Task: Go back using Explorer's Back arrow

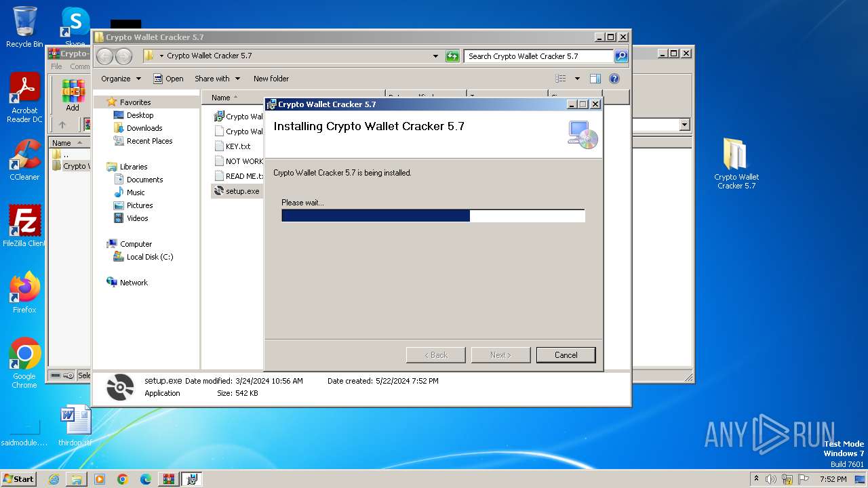Action: 104,56
